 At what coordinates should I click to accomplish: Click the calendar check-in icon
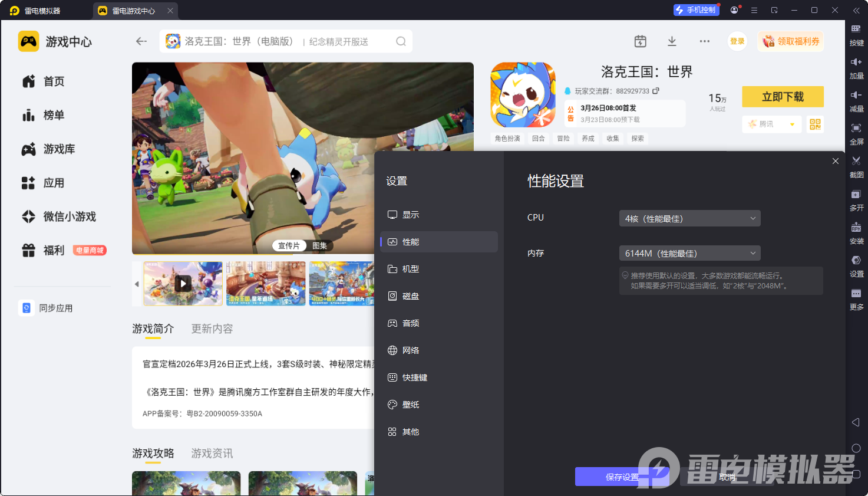click(640, 41)
